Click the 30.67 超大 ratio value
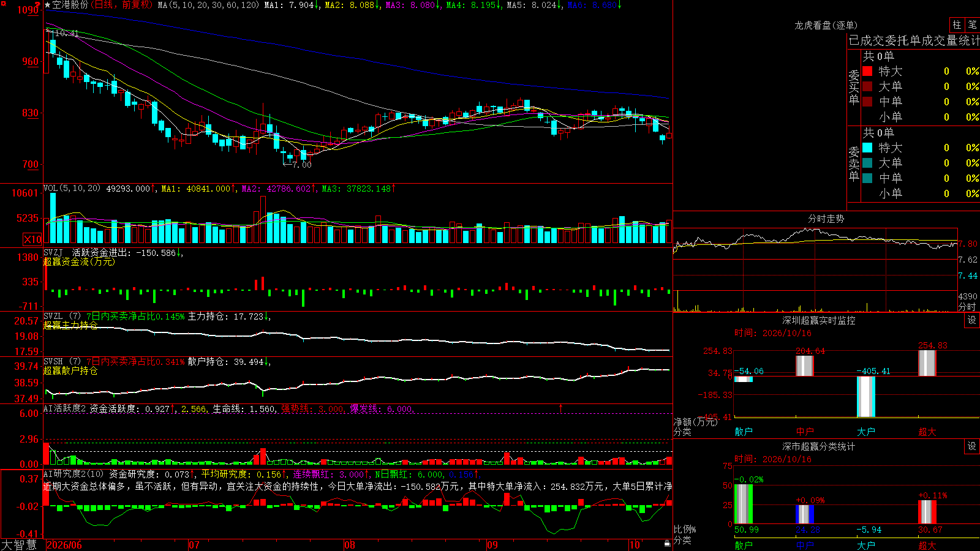 click(930, 530)
